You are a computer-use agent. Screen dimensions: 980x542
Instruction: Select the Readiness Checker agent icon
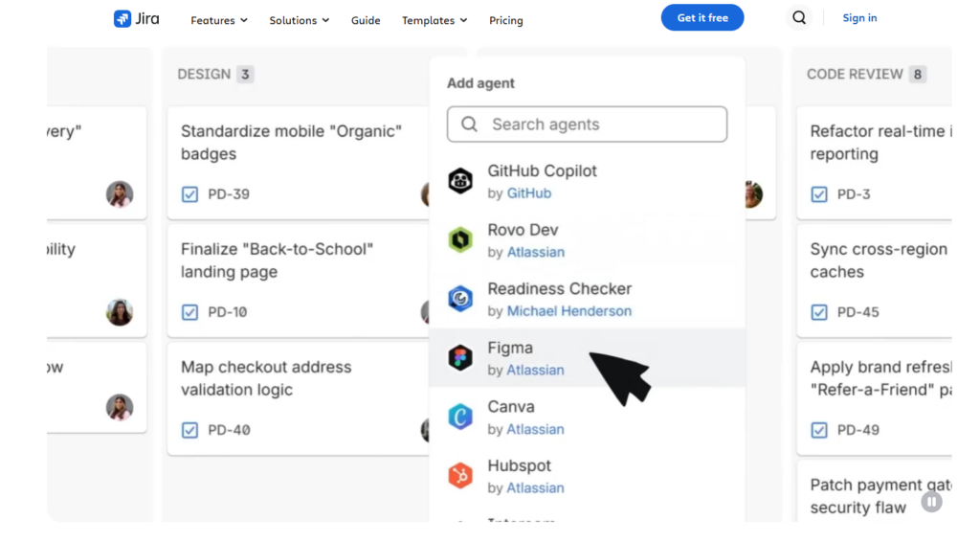coord(460,299)
